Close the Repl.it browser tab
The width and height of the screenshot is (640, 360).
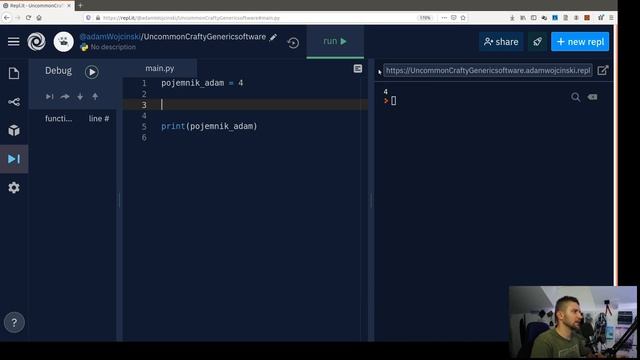(x=69, y=5)
